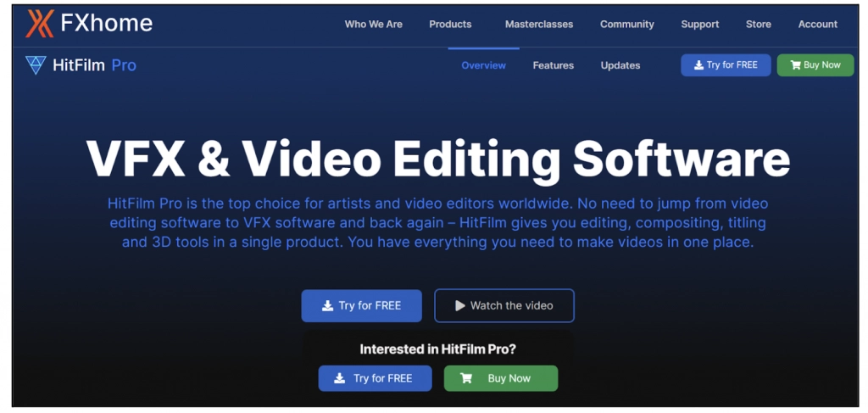Click the Interested in HitFilm Pro? text
This screenshot has width=868, height=413.
tap(438, 349)
